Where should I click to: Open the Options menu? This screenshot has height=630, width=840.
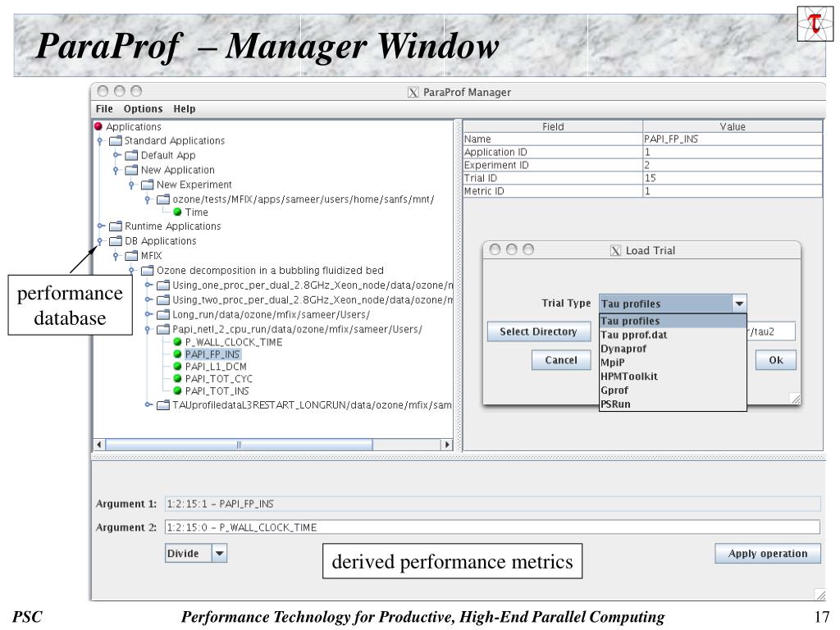[x=143, y=109]
